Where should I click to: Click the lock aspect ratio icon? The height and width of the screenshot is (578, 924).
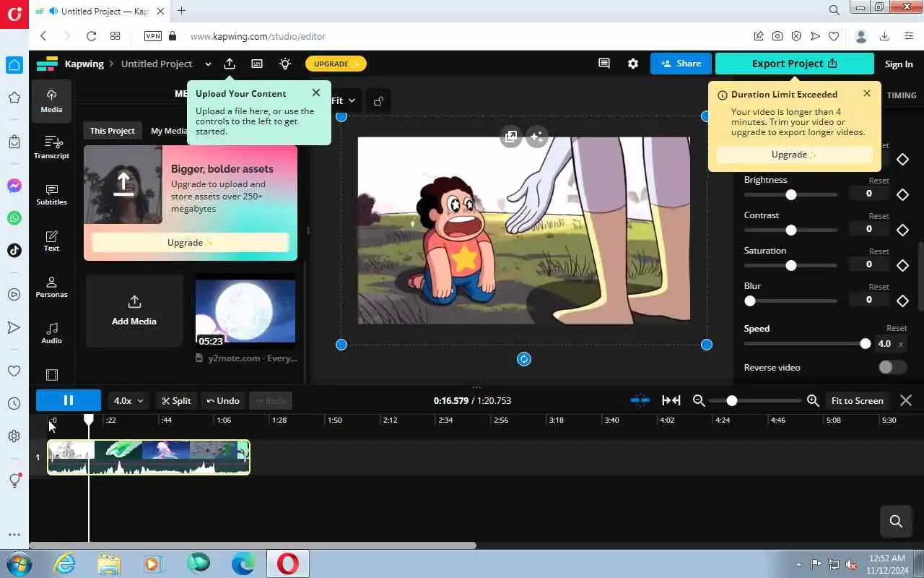coord(378,101)
